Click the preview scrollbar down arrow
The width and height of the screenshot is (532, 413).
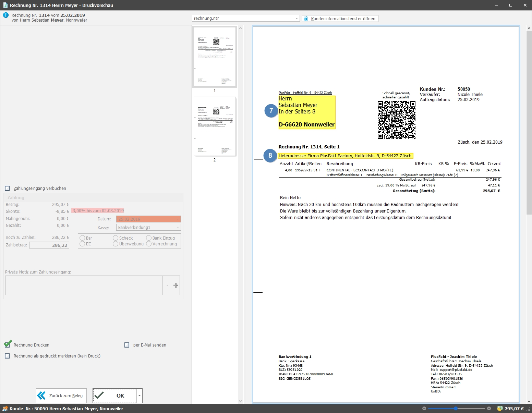pos(529,401)
